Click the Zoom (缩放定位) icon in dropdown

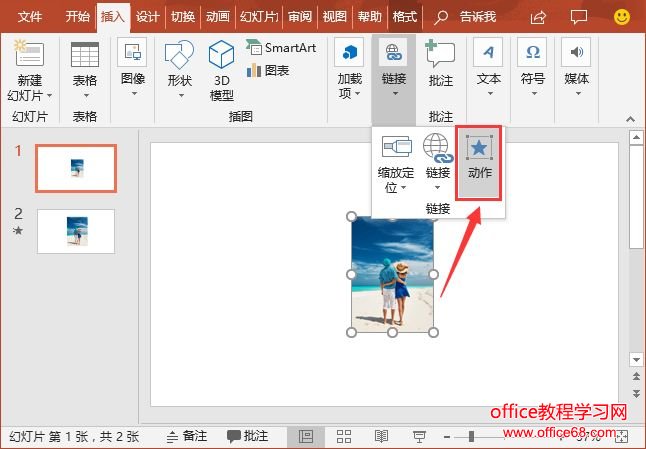(x=396, y=146)
